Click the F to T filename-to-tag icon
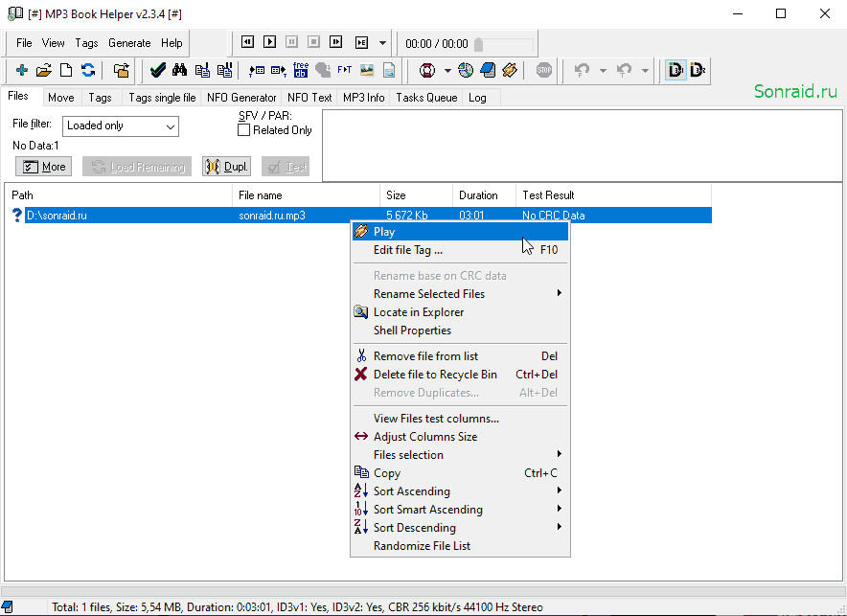This screenshot has height=616, width=847. coord(344,70)
